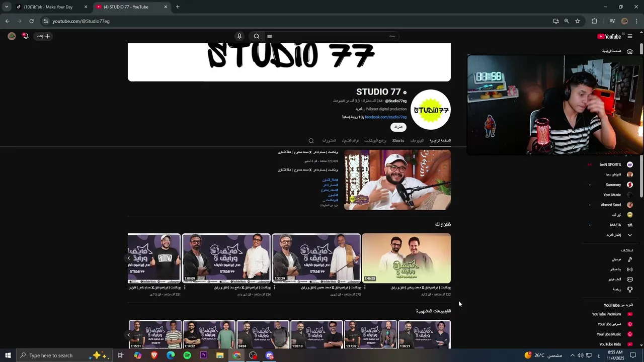Open the Sports trophy icon
Image resolution: width=644 pixels, height=362 pixels.
pos(629,290)
